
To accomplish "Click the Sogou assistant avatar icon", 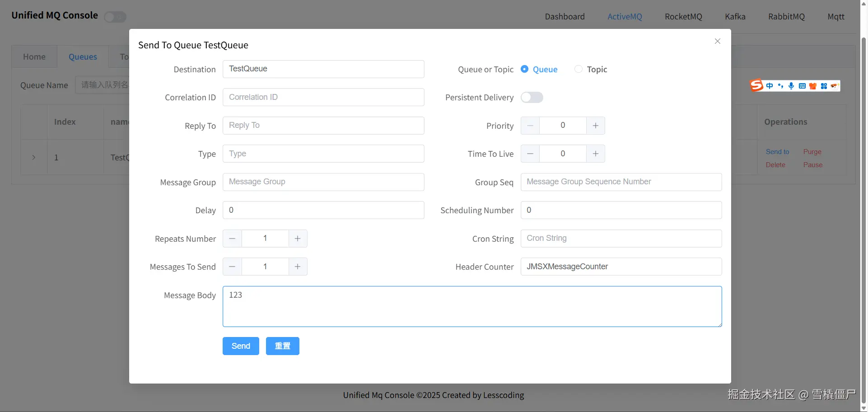I will click(x=834, y=85).
